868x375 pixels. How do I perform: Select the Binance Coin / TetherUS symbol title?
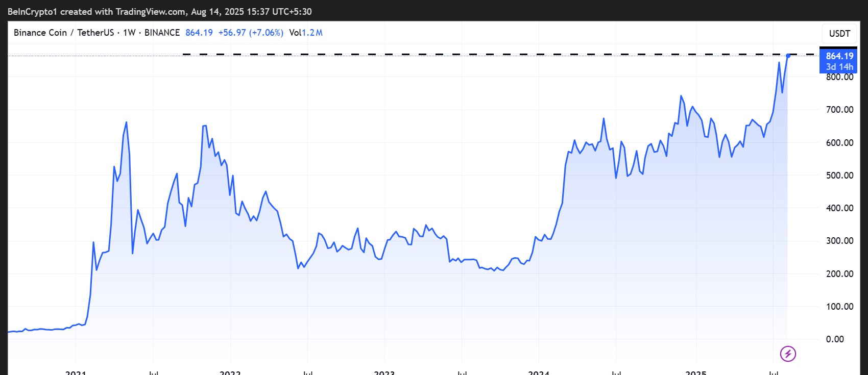pyautogui.click(x=64, y=33)
